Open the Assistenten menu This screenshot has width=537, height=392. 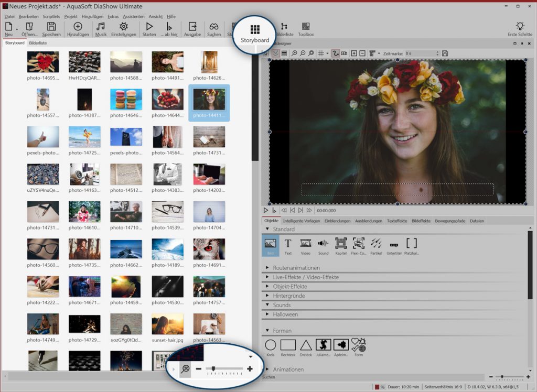pyautogui.click(x=133, y=17)
